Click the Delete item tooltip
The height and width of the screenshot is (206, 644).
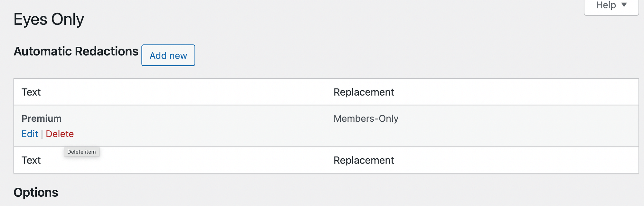(82, 152)
